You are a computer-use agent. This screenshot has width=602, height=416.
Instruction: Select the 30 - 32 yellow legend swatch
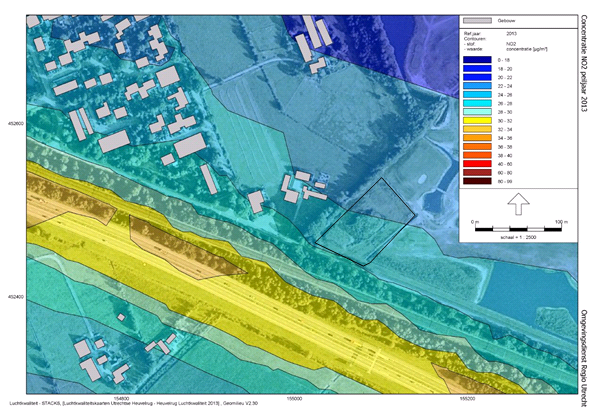pyautogui.click(x=477, y=121)
